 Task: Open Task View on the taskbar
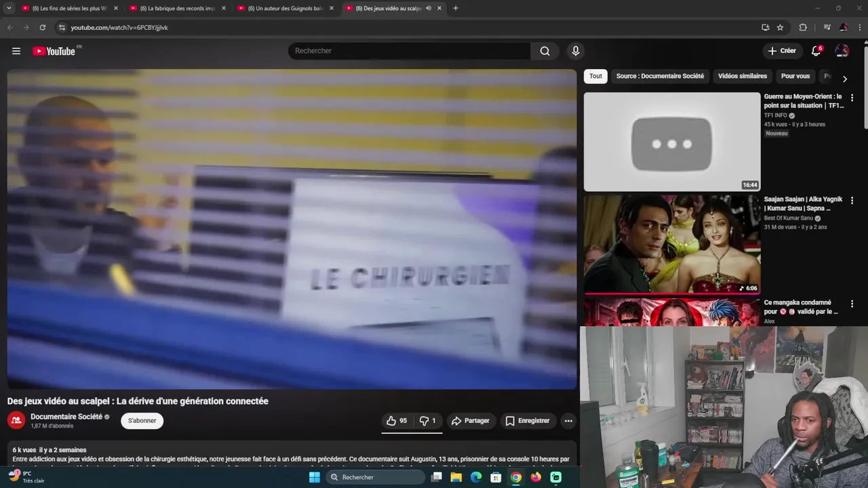[x=437, y=477]
